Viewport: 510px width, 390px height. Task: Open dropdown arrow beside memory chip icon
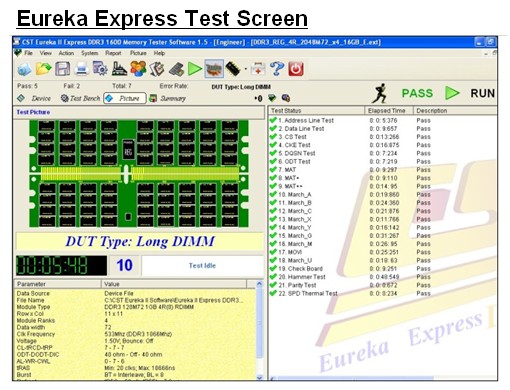pos(246,69)
